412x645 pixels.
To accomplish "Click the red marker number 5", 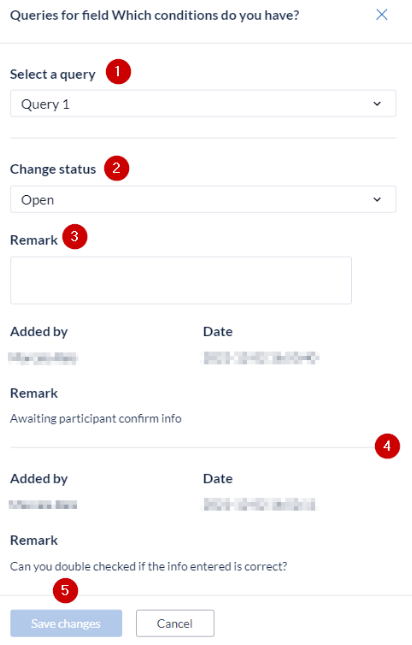I will (x=65, y=591).
